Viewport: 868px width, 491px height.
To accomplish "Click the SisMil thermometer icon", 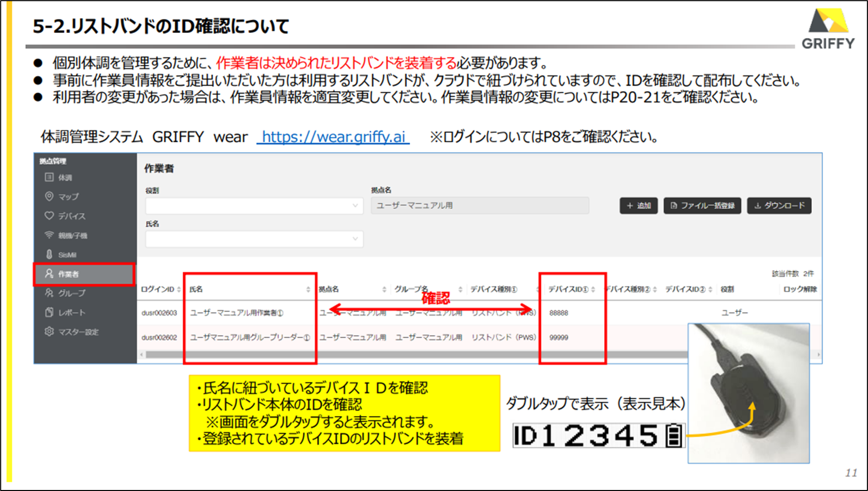I will tap(49, 254).
